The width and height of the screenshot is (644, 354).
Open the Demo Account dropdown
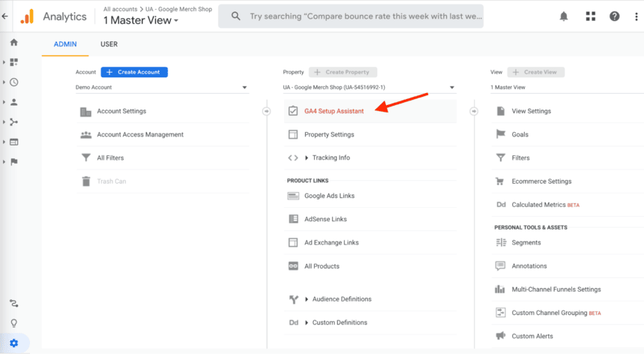coord(161,88)
